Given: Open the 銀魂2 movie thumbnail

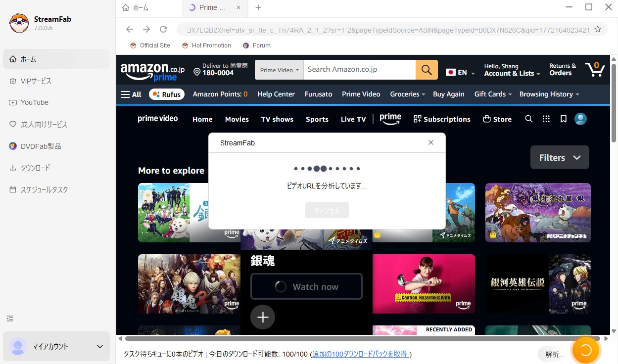Looking at the screenshot, I should click(x=189, y=283).
